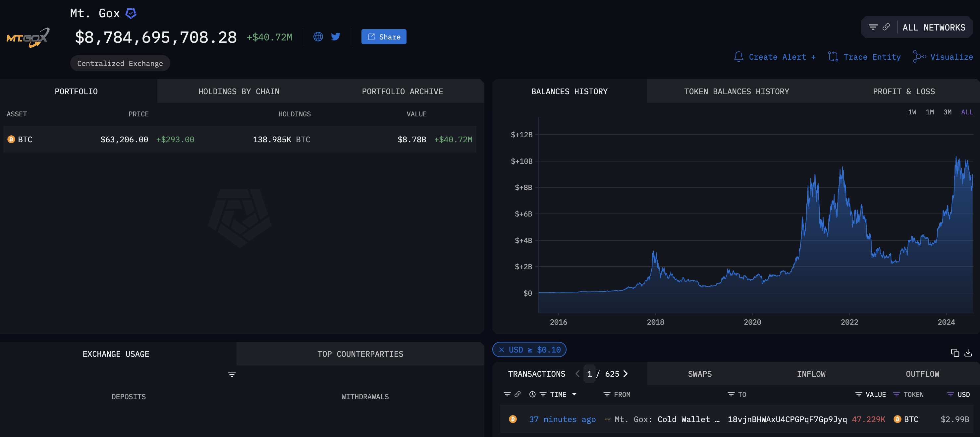This screenshot has width=980, height=437.
Task: Select the BALANCES HISTORY tab
Action: [x=570, y=92]
